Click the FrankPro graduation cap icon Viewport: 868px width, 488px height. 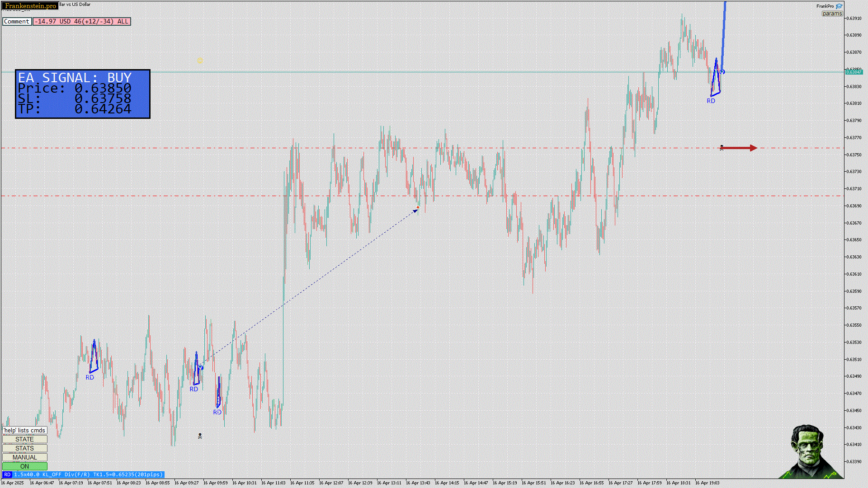[x=839, y=6]
